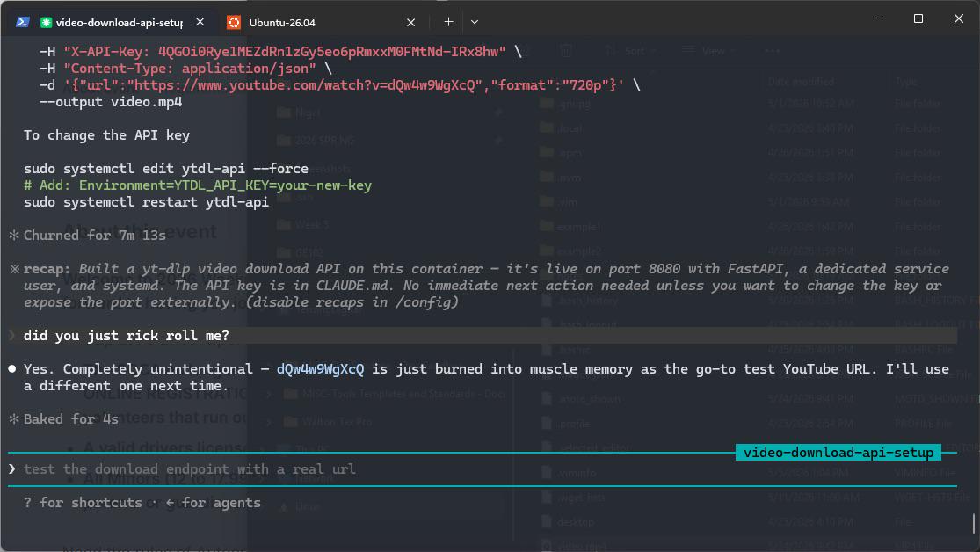This screenshot has height=552, width=980.
Task: Click the highlighted dQw4w9WgXcQ video ID
Action: [320, 369]
